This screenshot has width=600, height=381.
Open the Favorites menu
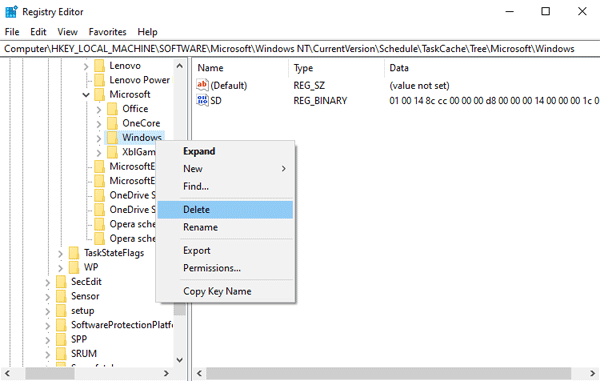[108, 32]
